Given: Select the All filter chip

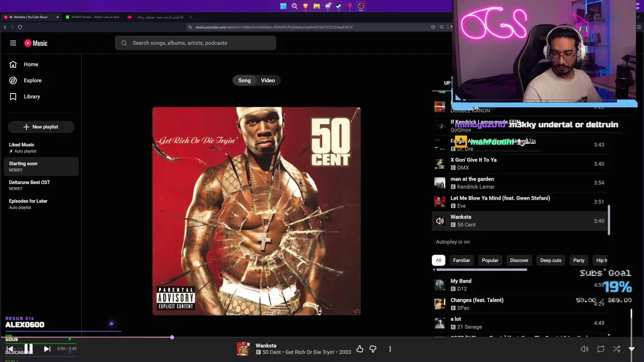Looking at the screenshot, I should coord(438,260).
